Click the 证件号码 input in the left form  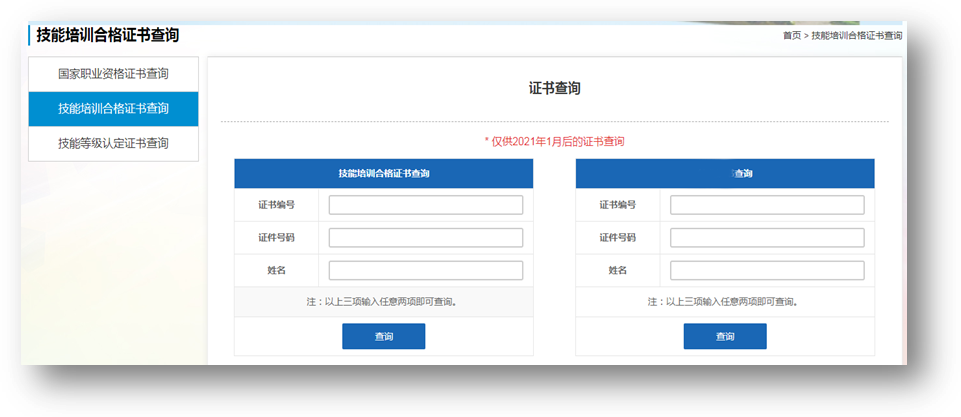click(x=425, y=238)
